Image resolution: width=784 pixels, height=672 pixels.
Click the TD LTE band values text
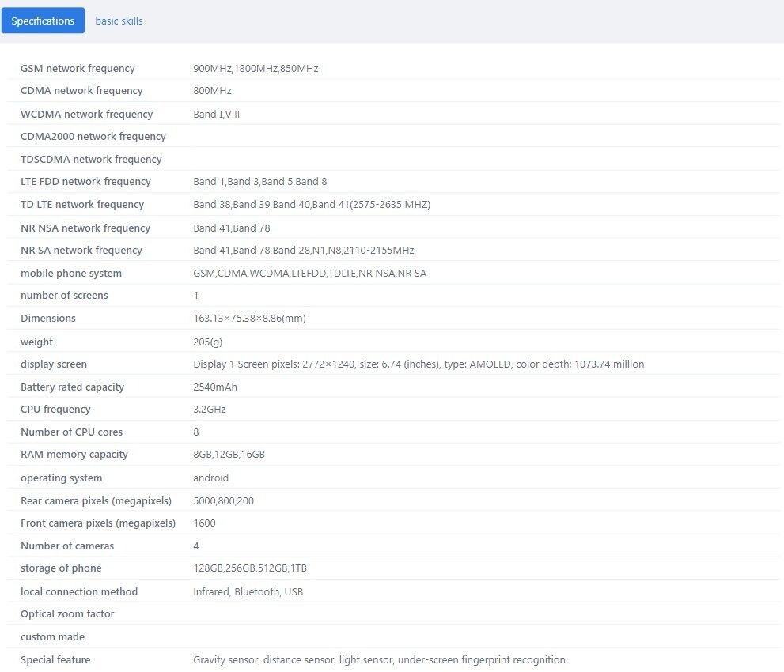(x=311, y=205)
